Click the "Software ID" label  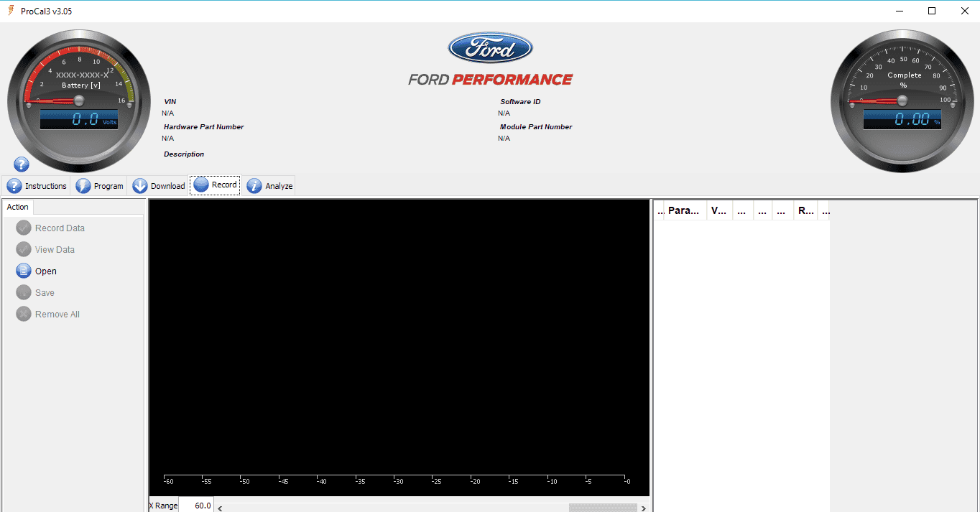520,102
